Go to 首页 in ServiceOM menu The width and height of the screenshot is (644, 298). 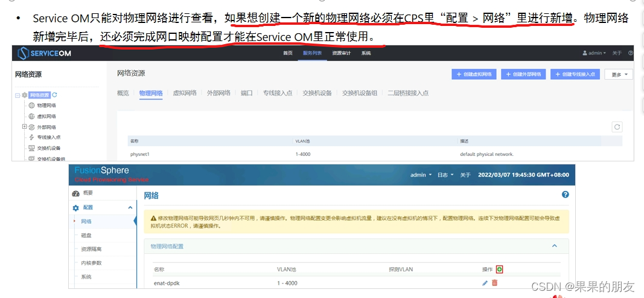[288, 53]
